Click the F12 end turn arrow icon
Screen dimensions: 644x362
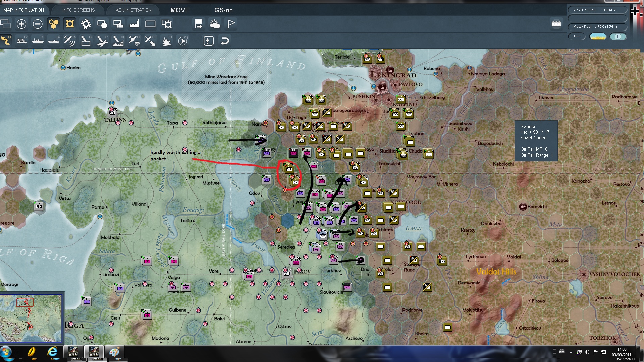[183, 41]
